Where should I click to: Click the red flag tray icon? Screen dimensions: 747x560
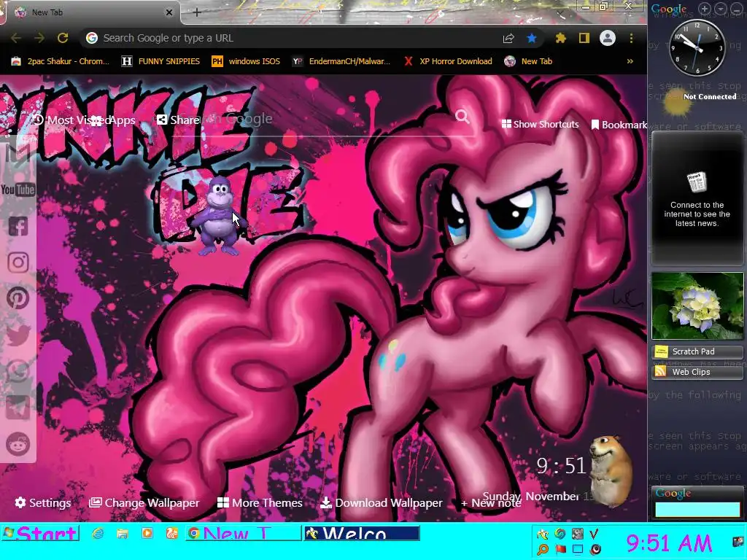[x=560, y=550]
